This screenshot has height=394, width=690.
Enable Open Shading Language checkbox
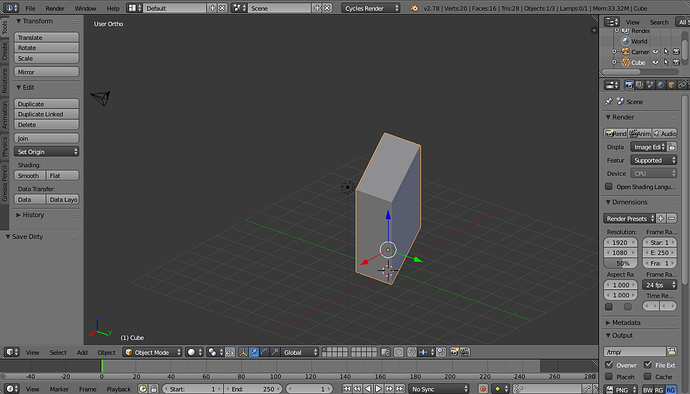pyautogui.click(x=609, y=187)
